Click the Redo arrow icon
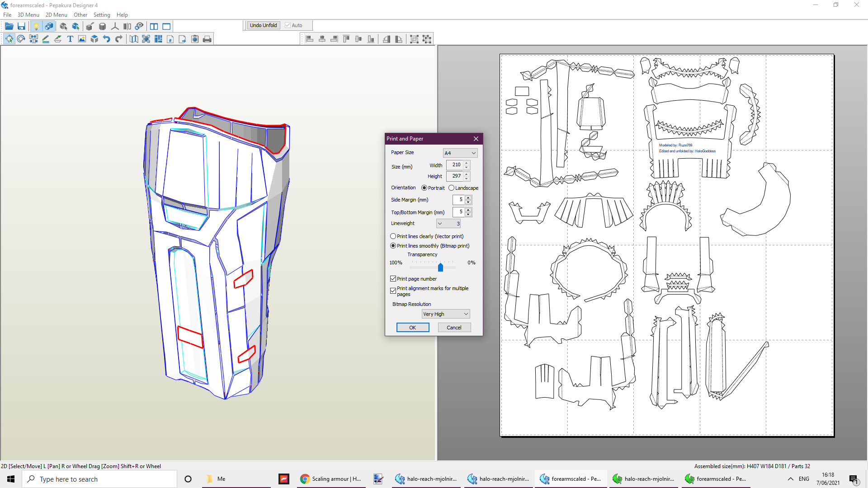 coord(118,39)
